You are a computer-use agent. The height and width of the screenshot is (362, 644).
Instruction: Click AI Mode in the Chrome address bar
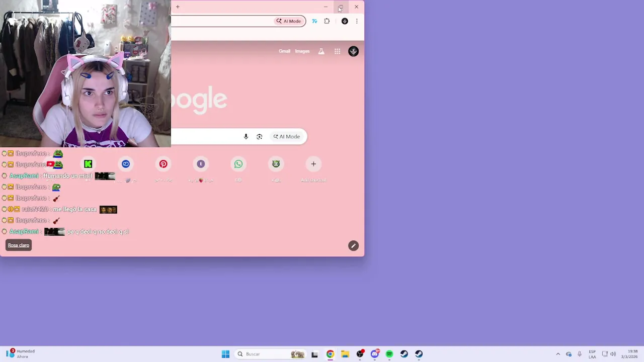(x=289, y=21)
